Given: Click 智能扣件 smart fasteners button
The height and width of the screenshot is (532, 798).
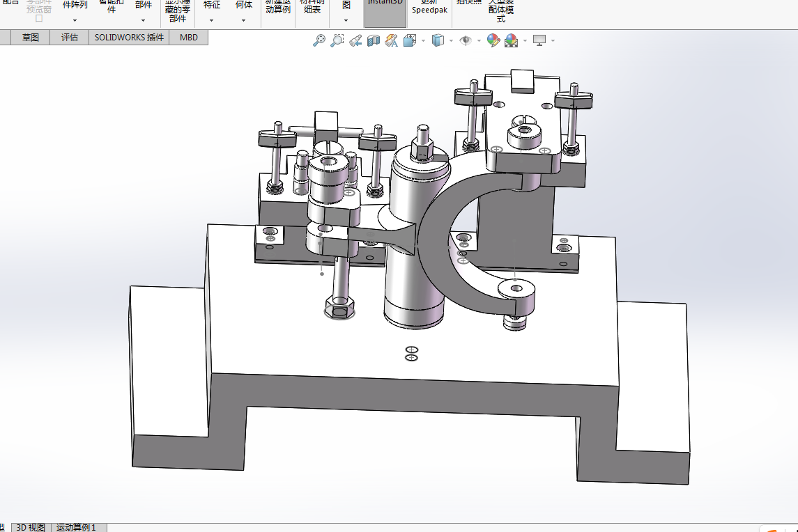Looking at the screenshot, I should pyautogui.click(x=112, y=6).
